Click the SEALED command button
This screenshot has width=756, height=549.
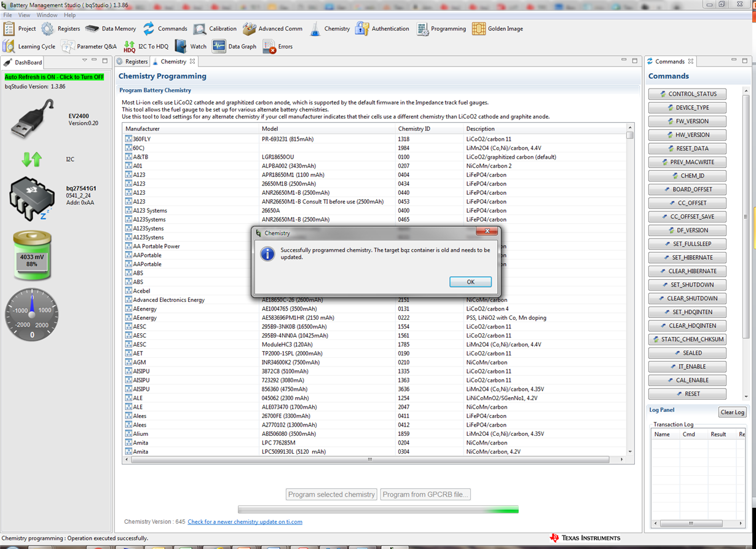[687, 353]
